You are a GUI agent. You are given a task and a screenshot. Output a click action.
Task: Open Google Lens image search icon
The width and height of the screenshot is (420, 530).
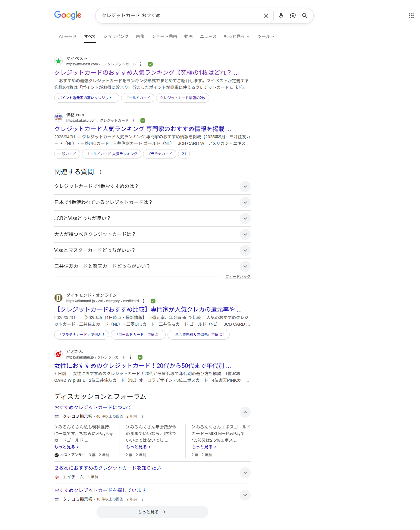pyautogui.click(x=293, y=16)
